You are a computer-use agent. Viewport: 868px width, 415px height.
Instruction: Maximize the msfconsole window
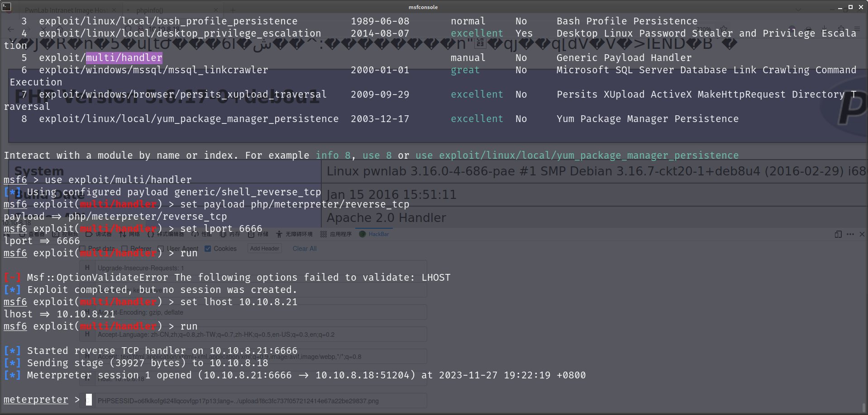pyautogui.click(x=850, y=7)
